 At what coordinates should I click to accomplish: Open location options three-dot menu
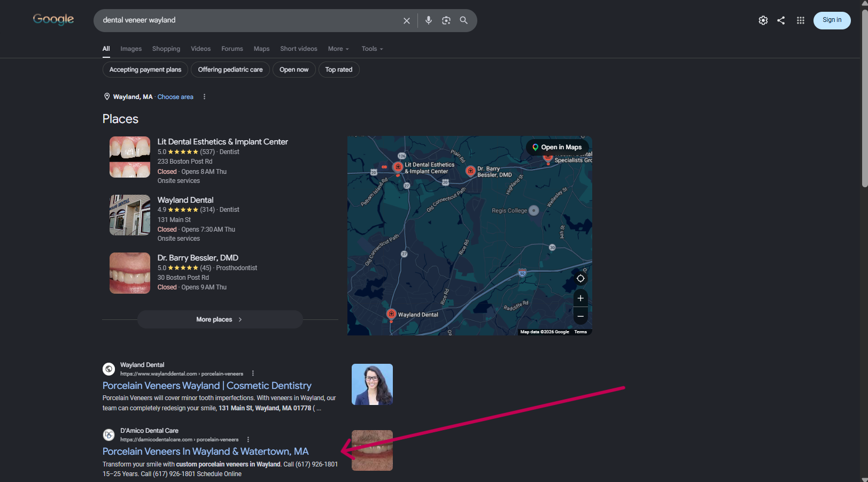click(x=204, y=97)
